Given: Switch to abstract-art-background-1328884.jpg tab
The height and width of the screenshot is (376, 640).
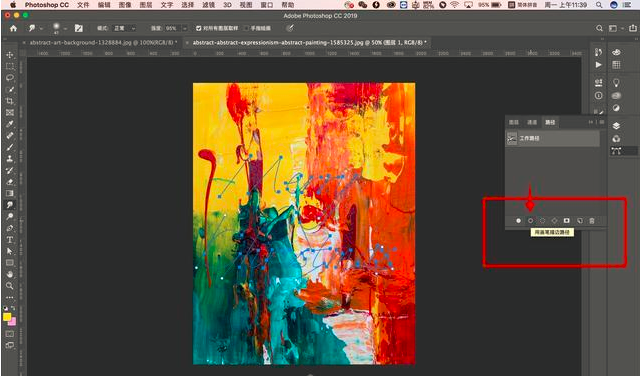Looking at the screenshot, I should coord(102,42).
